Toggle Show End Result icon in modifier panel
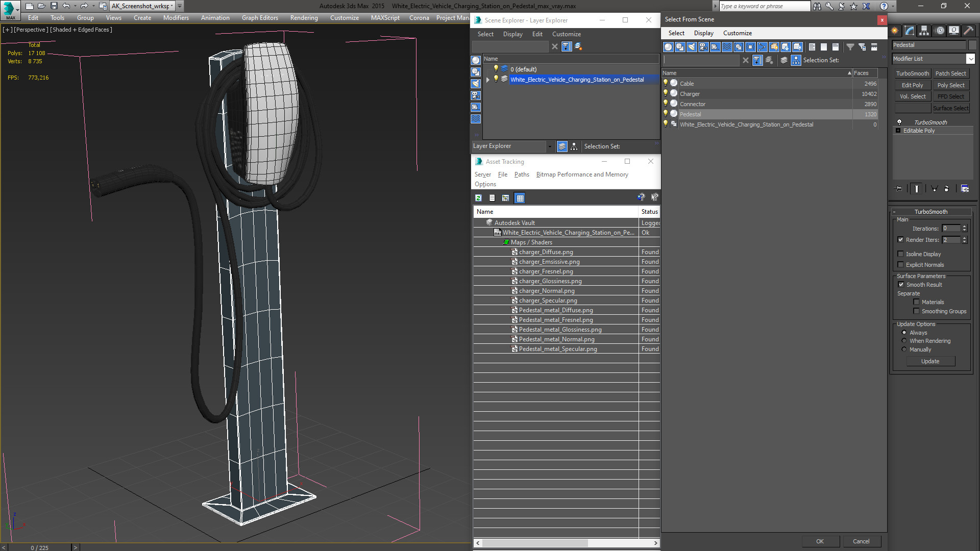The width and height of the screenshot is (980, 551). coord(917,189)
